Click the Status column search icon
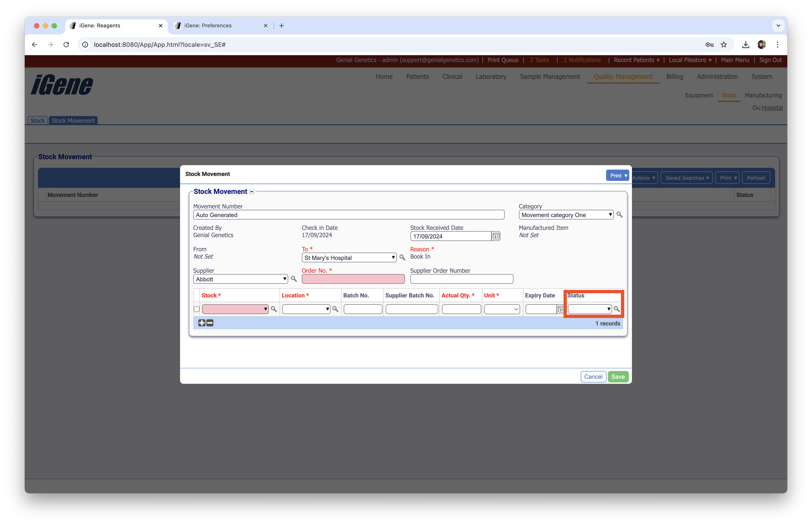 tap(617, 309)
